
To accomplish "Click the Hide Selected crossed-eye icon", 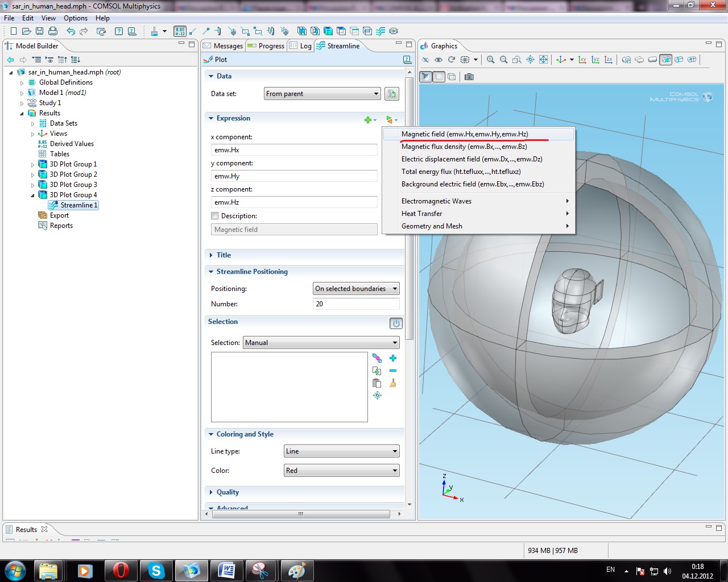I will [x=425, y=60].
